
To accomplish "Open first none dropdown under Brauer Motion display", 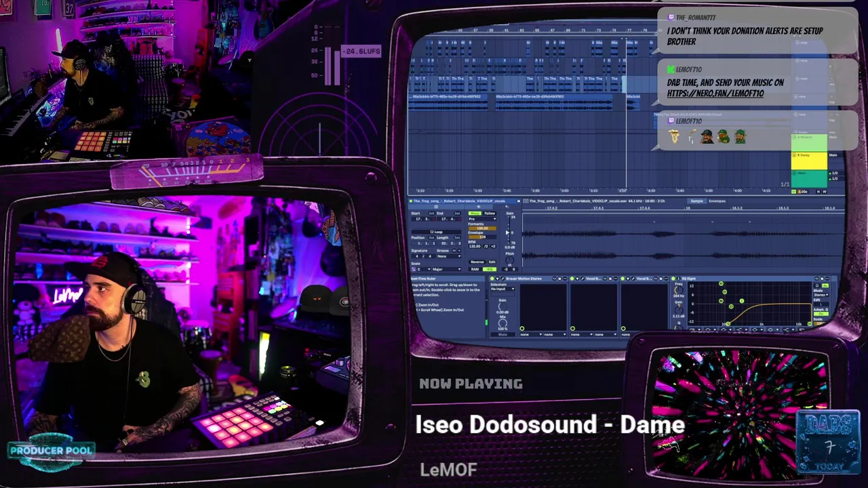I will click(x=531, y=334).
